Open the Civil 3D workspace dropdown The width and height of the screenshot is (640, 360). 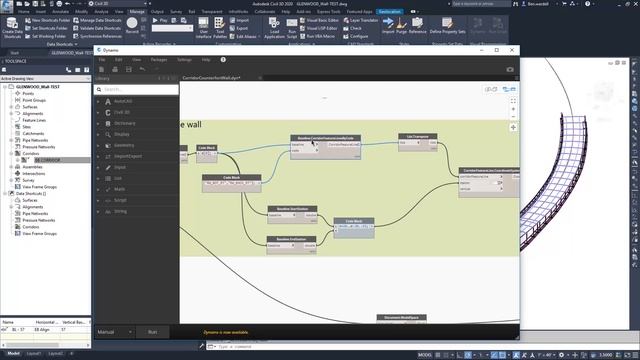(118, 4)
